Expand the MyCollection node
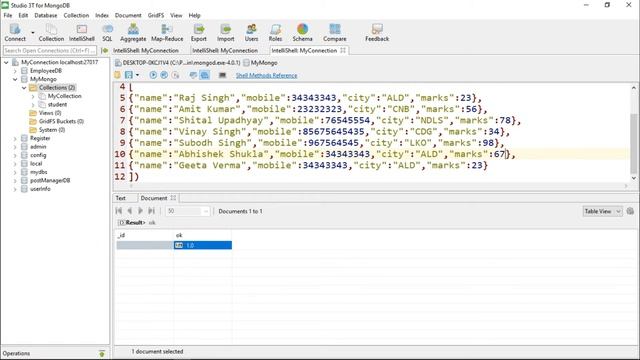The image size is (640, 360). (33, 96)
